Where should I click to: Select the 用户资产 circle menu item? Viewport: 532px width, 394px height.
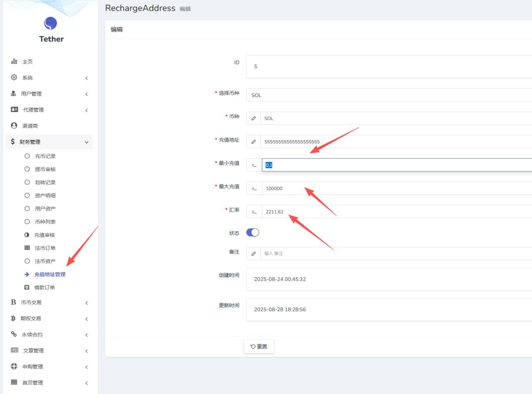click(45, 209)
